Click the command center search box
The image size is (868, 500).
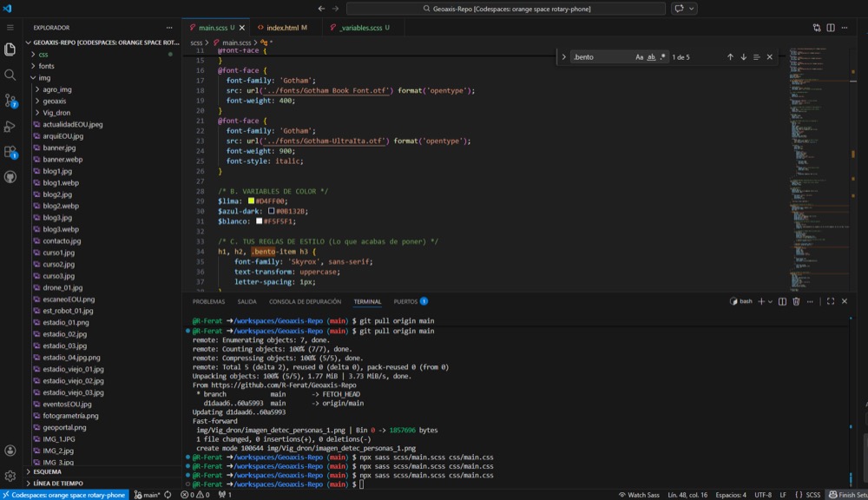click(506, 9)
